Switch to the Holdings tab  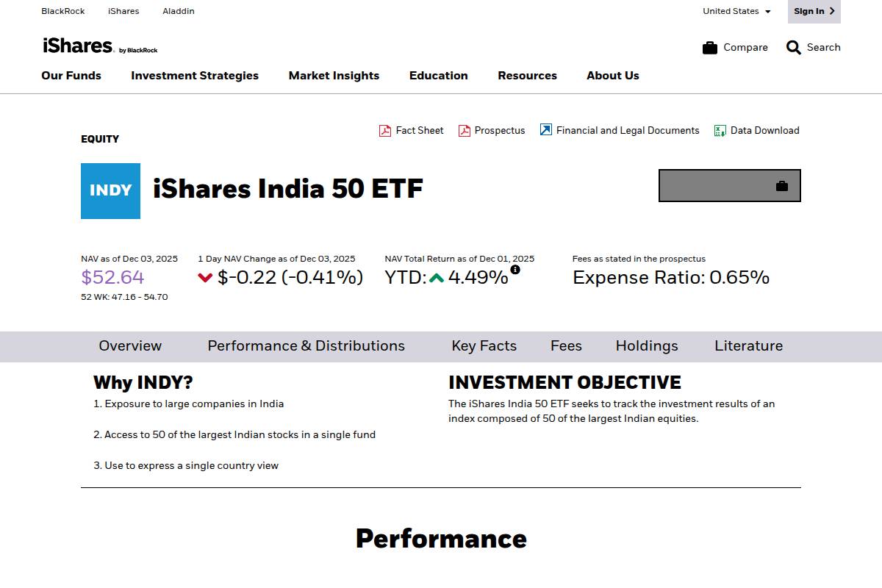pos(646,345)
